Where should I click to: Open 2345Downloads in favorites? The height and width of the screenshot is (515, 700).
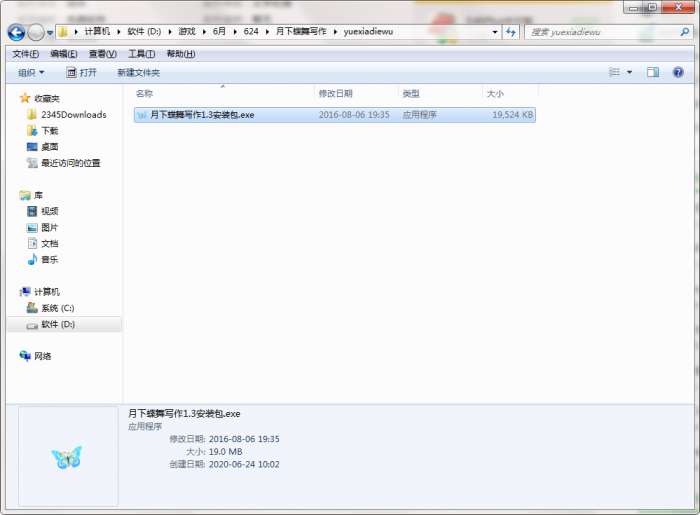(x=74, y=115)
